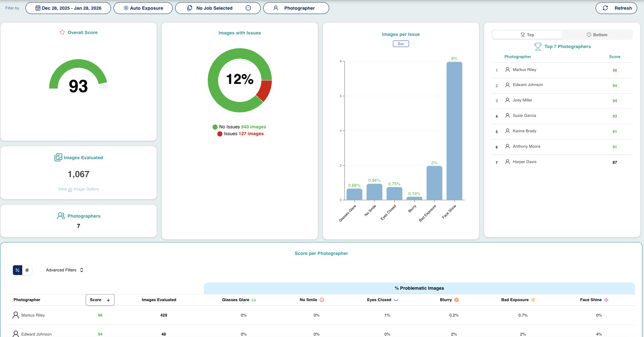Click the No Smile sad-face icon
644x337 pixels.
point(322,300)
